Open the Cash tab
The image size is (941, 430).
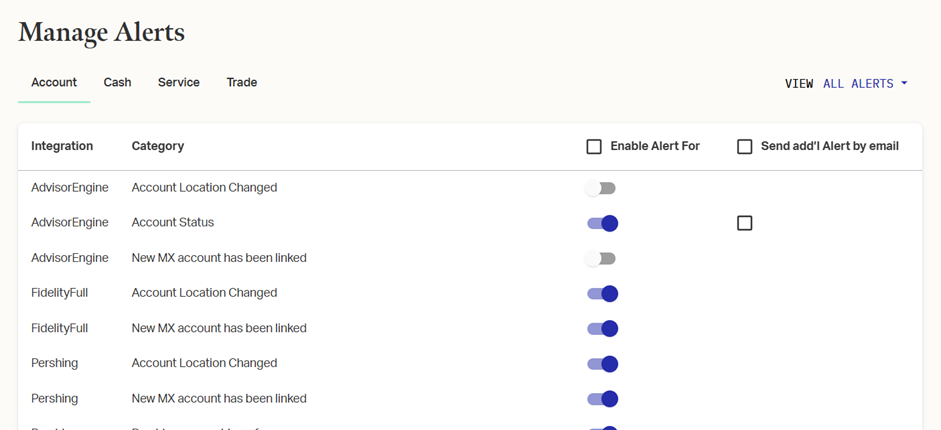[117, 83]
